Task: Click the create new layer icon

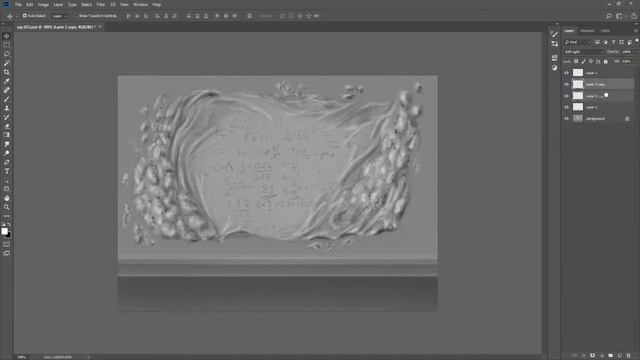Action: [620, 356]
